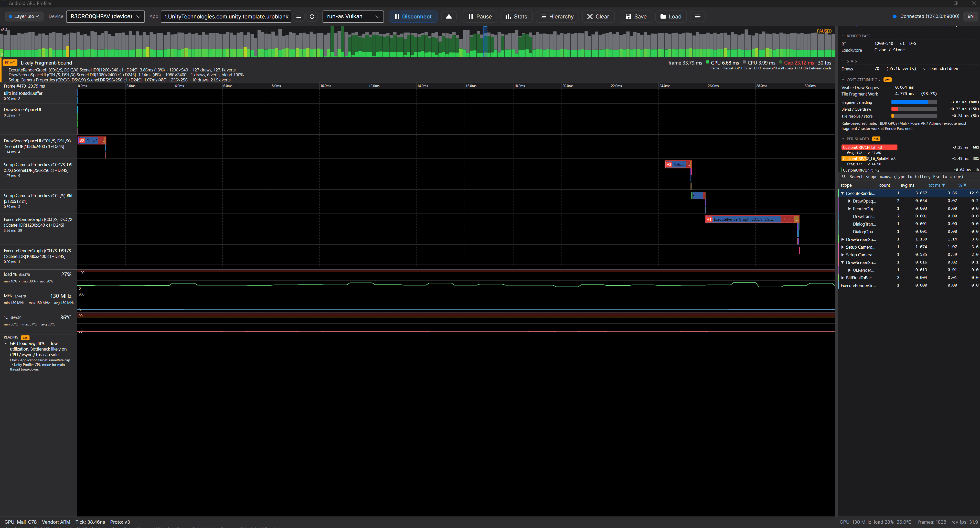Collapse the DrawScreenSp... row with 0.016 avg
The height and width of the screenshot is (528, 980).
[842, 262]
